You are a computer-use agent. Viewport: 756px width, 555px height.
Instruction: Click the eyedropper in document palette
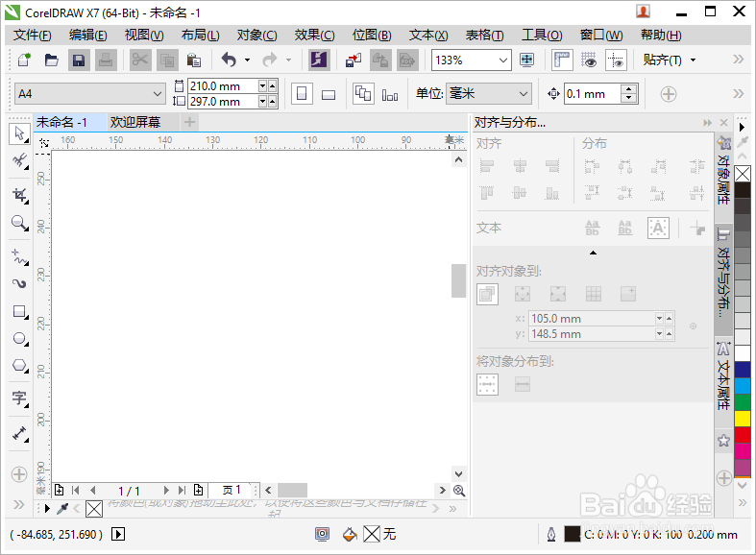pos(62,508)
